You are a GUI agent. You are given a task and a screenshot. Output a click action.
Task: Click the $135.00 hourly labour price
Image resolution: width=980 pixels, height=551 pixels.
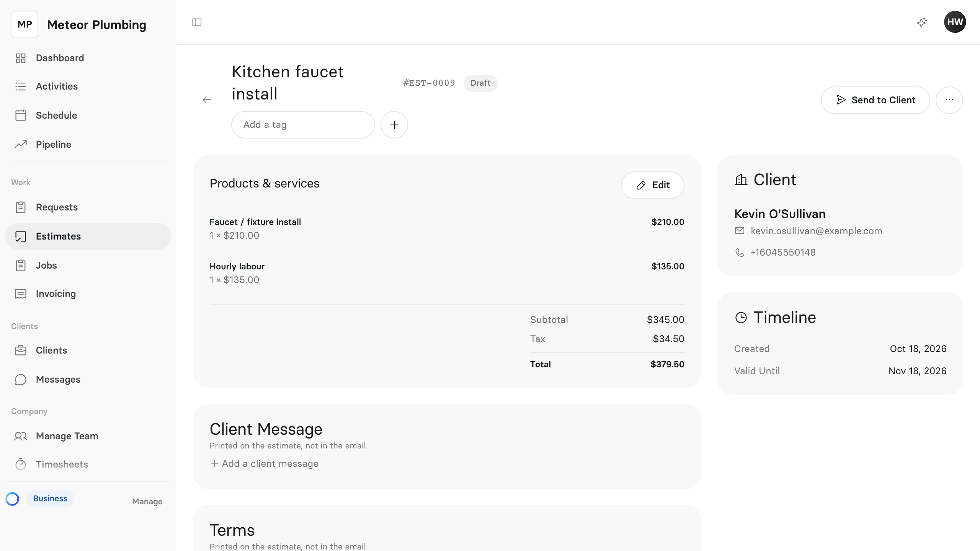(x=668, y=266)
